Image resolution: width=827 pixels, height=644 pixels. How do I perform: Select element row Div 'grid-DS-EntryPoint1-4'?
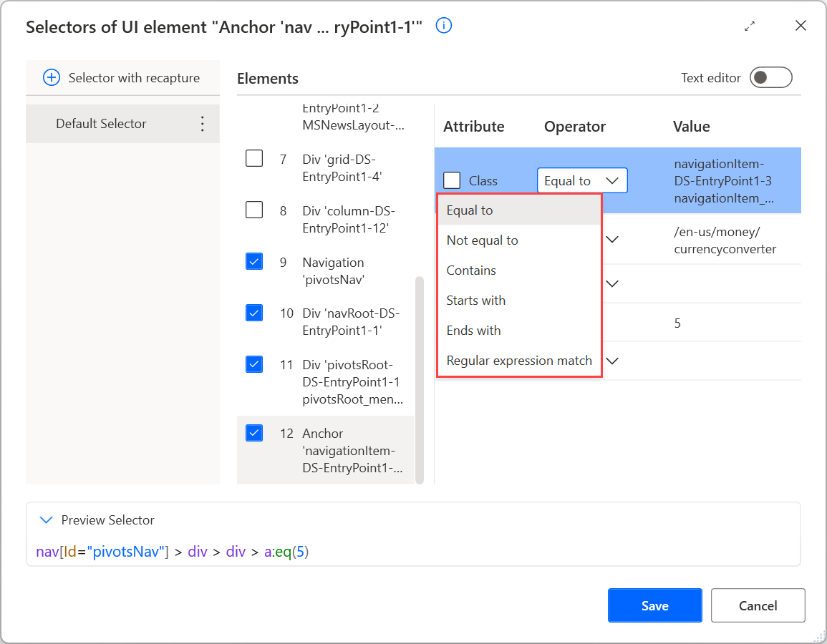click(326, 168)
